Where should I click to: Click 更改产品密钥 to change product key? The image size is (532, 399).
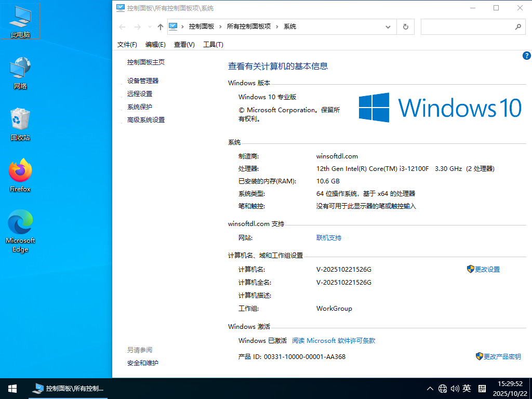pyautogui.click(x=503, y=356)
